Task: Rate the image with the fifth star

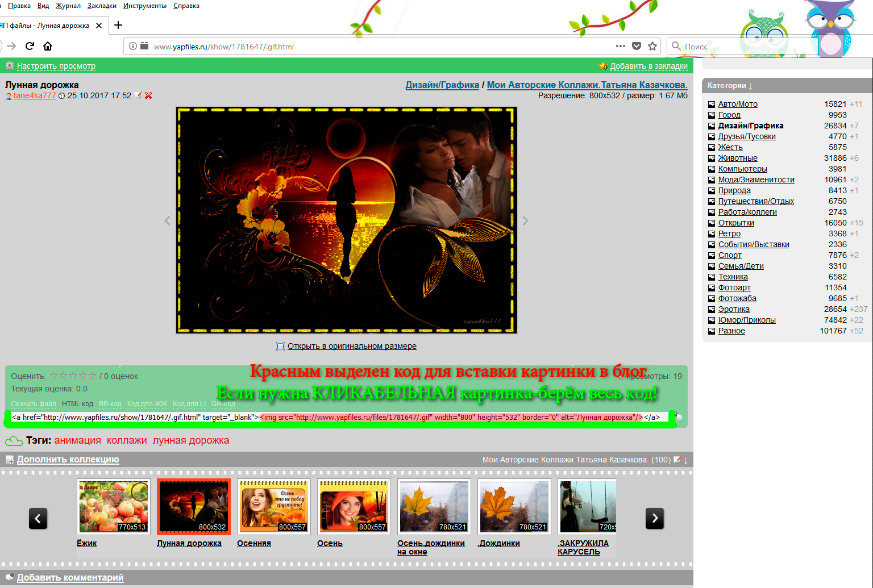Action: (93, 376)
